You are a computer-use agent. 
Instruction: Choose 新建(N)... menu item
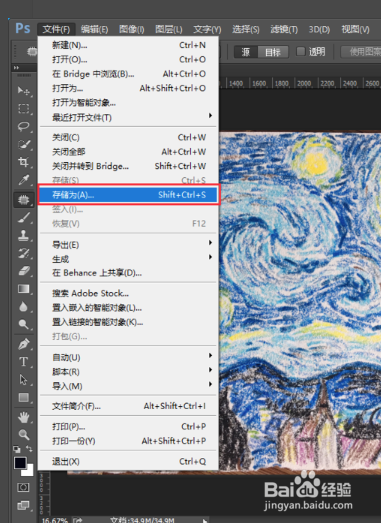tap(128, 45)
